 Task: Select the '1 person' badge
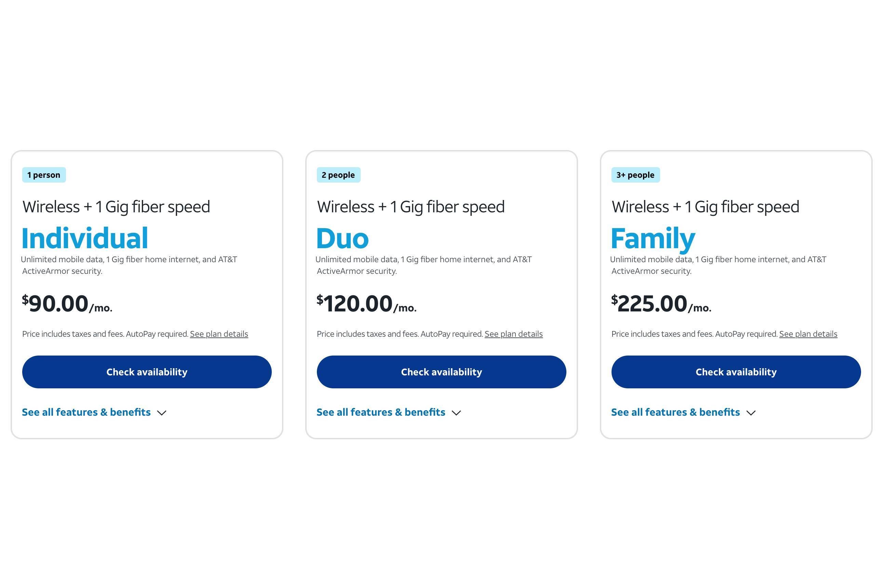(x=43, y=175)
